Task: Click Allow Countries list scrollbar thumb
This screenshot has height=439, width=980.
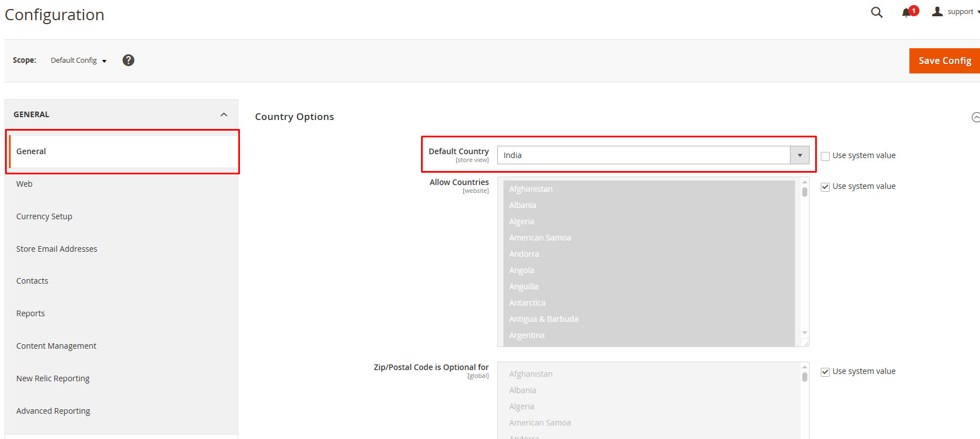Action: tap(805, 192)
